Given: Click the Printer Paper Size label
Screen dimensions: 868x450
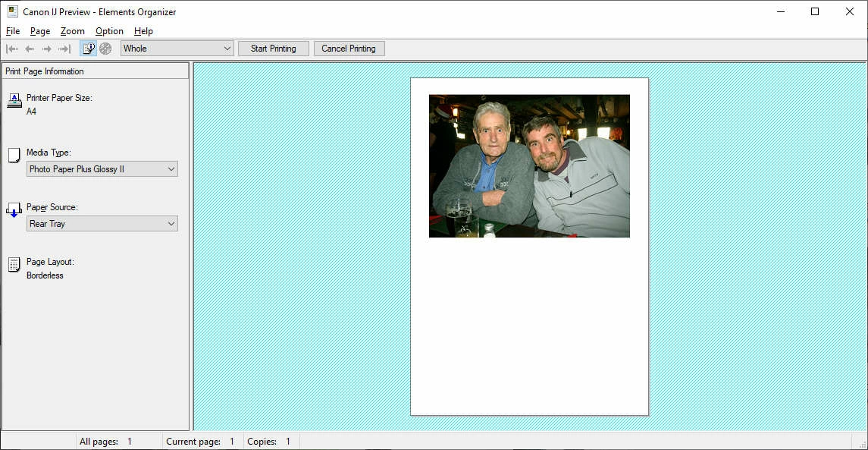Looking at the screenshot, I should (x=59, y=98).
